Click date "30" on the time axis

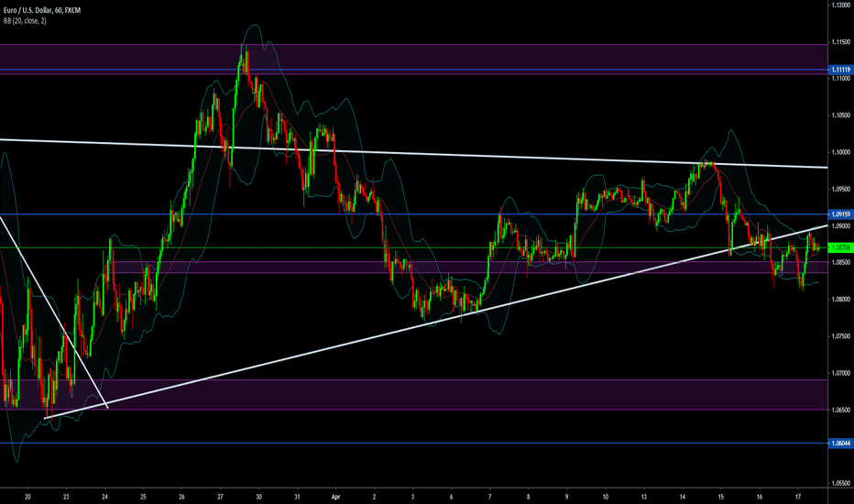point(258,497)
